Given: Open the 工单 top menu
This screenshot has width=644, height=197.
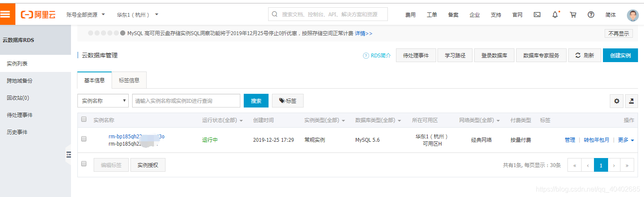Looking at the screenshot, I should pos(432,15).
